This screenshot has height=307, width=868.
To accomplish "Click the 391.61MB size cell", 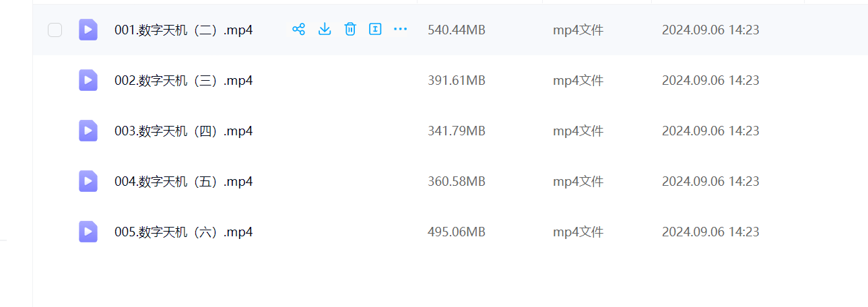I will click(x=457, y=80).
